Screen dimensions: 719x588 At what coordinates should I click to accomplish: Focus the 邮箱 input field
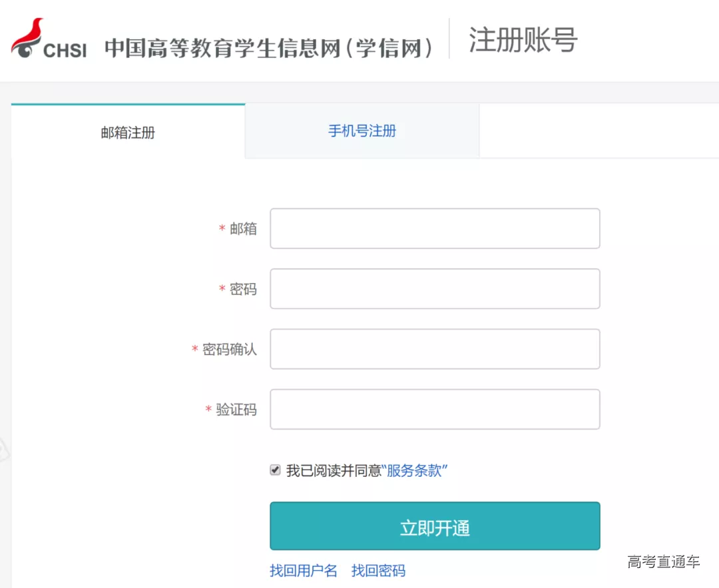pyautogui.click(x=435, y=228)
